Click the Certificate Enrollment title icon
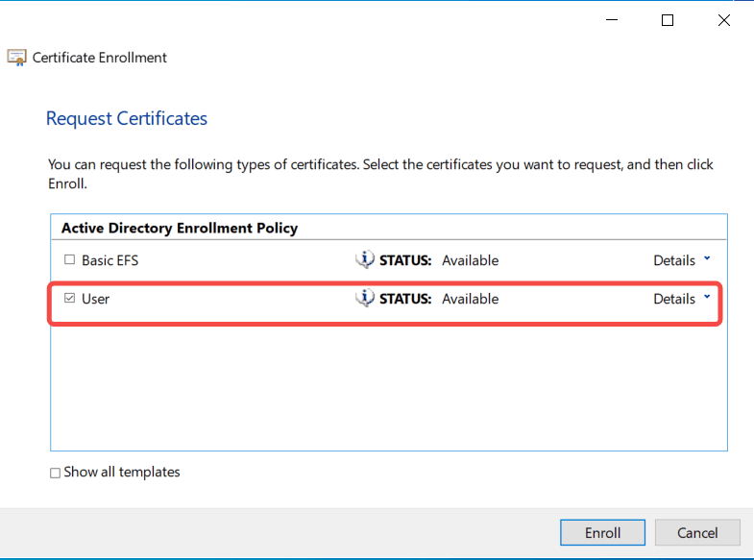This screenshot has height=560, width=754. click(x=17, y=58)
